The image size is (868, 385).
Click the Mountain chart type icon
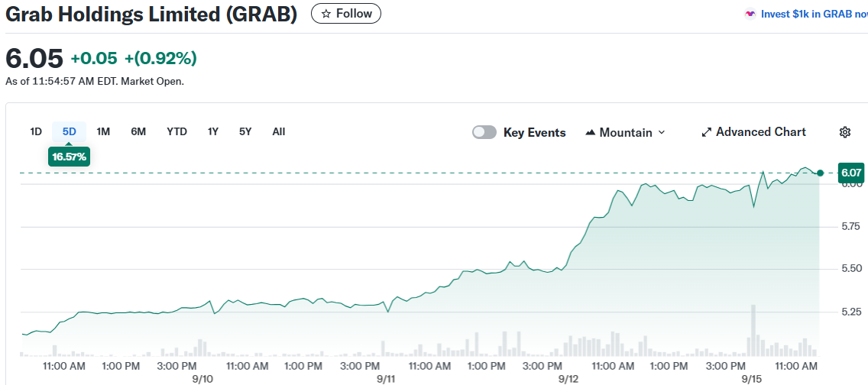(x=591, y=133)
